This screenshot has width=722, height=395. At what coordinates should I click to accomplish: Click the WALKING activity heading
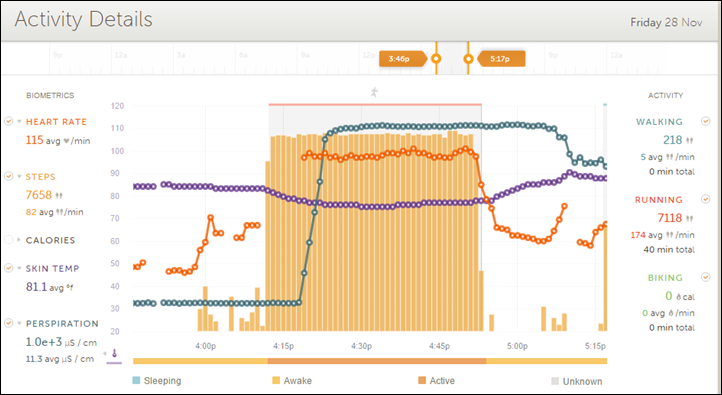coord(659,122)
